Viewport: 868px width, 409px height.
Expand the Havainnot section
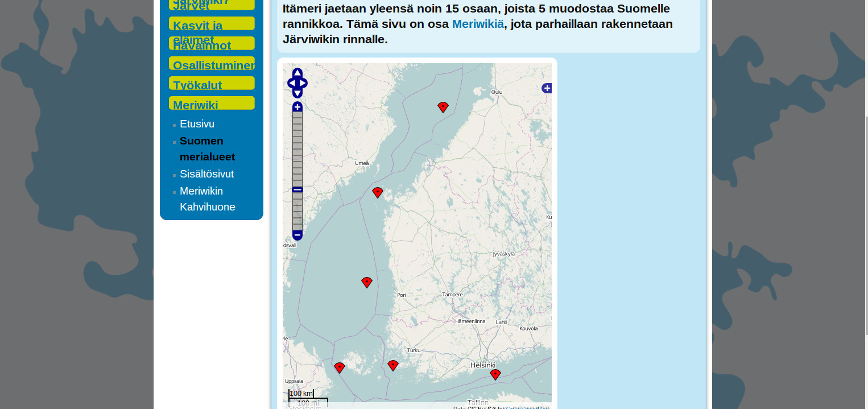coord(202,46)
